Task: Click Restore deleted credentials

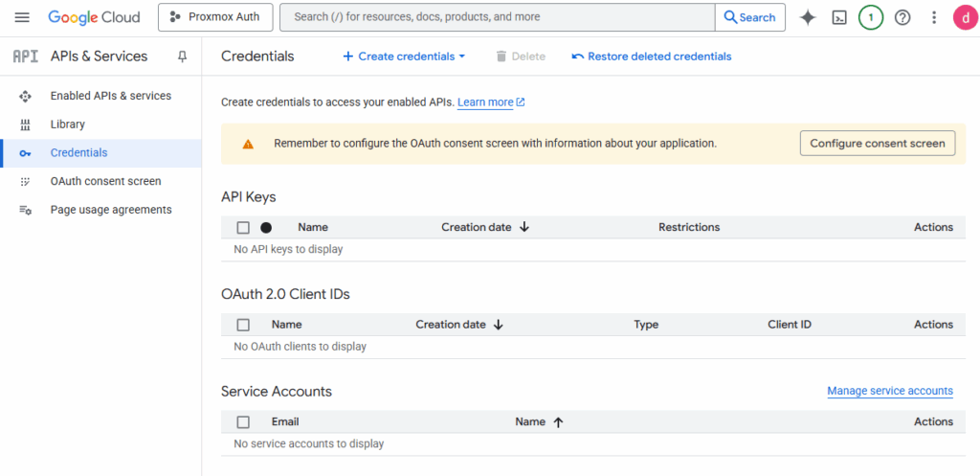Action: [x=651, y=57]
